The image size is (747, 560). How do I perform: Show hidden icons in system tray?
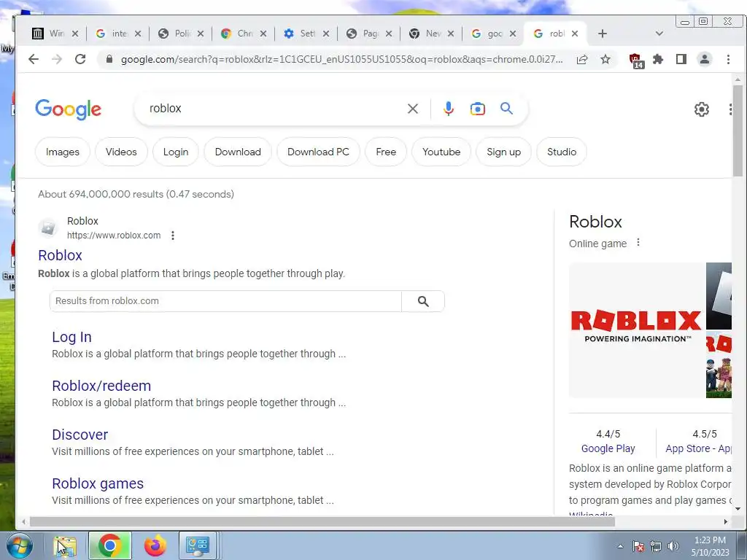point(620,546)
